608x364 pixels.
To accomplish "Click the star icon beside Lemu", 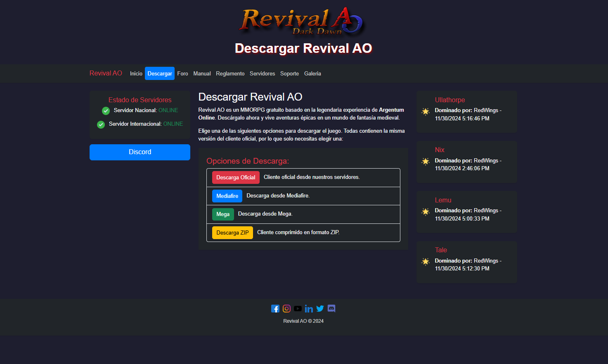I will point(426,211).
